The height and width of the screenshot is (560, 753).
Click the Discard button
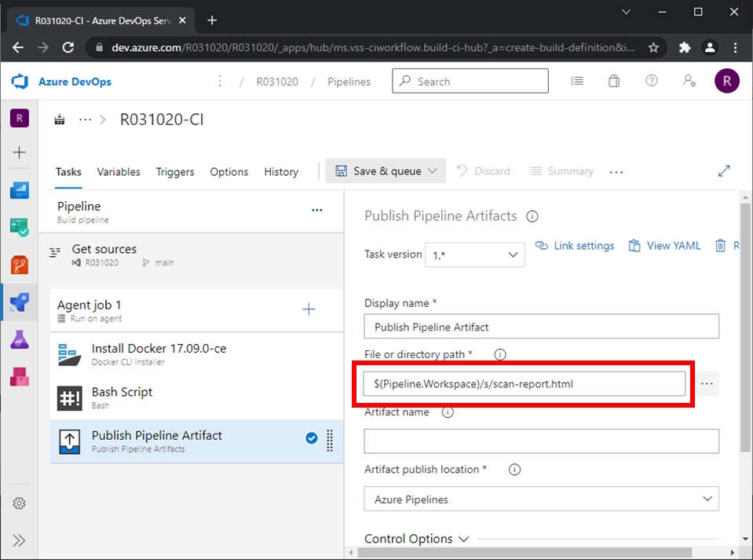point(484,171)
